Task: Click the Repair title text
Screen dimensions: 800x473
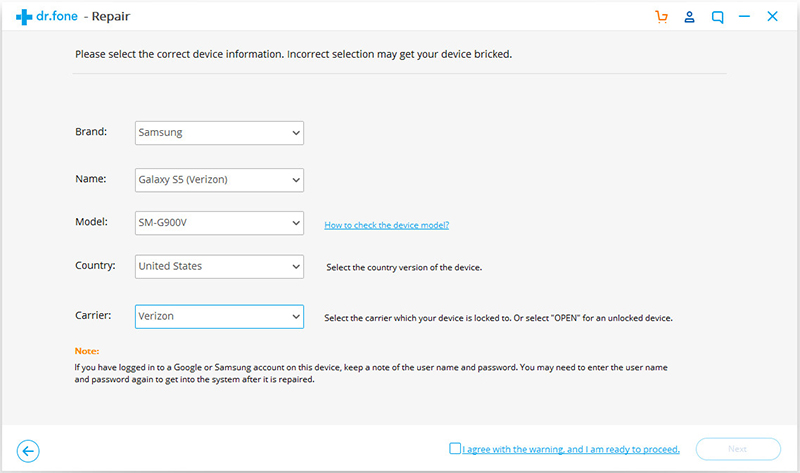Action: click(111, 17)
